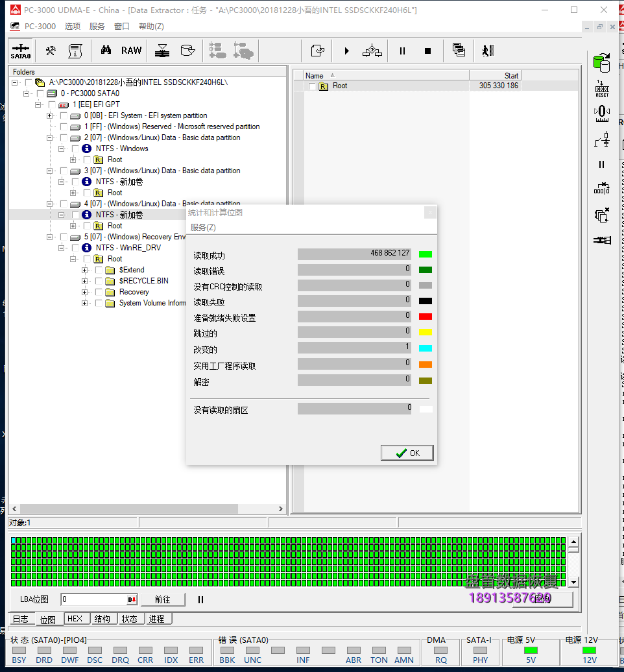This screenshot has width=624, height=672.
Task: Click the OK button in statistics dialog
Action: pos(407,452)
